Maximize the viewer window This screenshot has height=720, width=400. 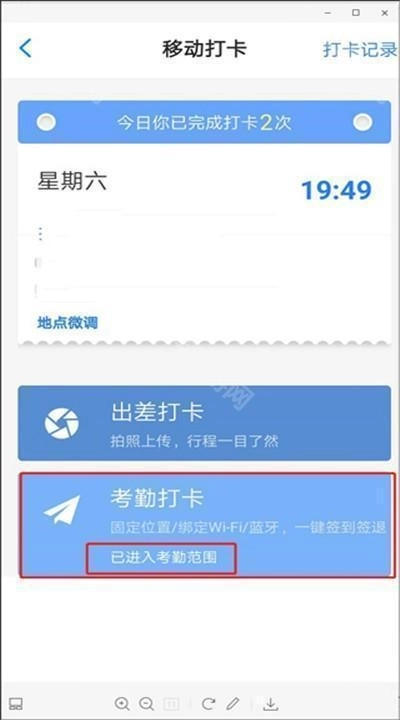tap(356, 13)
